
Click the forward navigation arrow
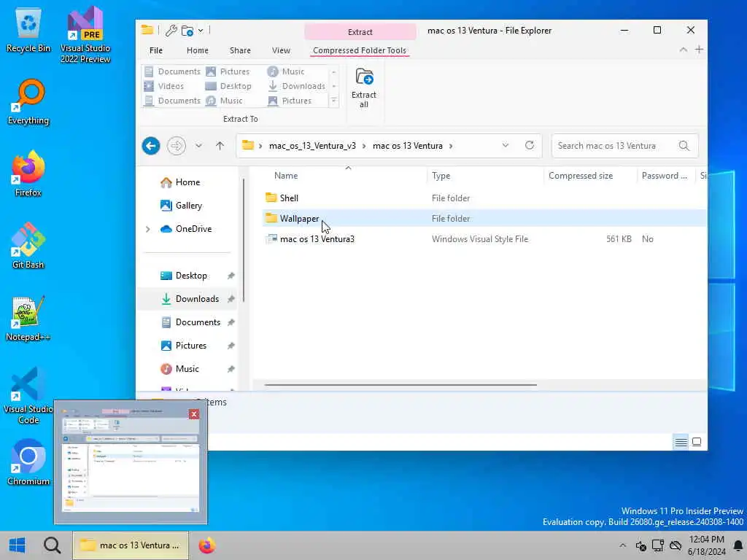click(177, 146)
